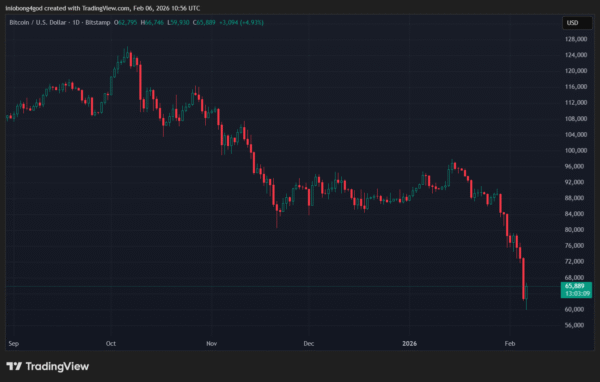This screenshot has height=382, width=600.
Task: Click the Dec time axis label
Action: 309,343
